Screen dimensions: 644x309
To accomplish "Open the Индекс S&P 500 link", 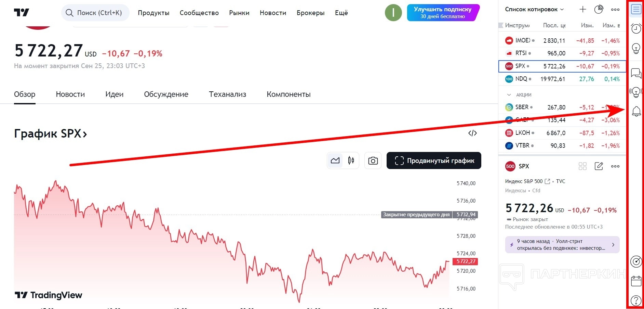I will coord(524,181).
